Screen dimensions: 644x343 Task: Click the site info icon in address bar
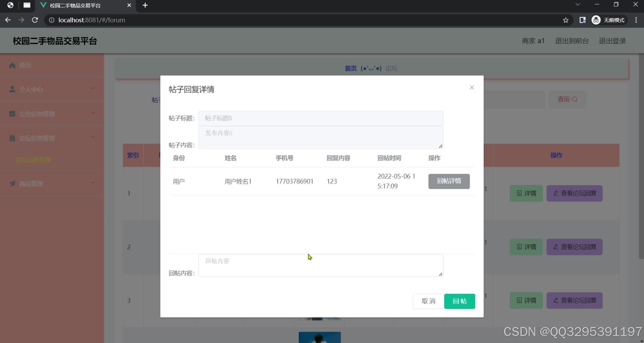point(51,20)
